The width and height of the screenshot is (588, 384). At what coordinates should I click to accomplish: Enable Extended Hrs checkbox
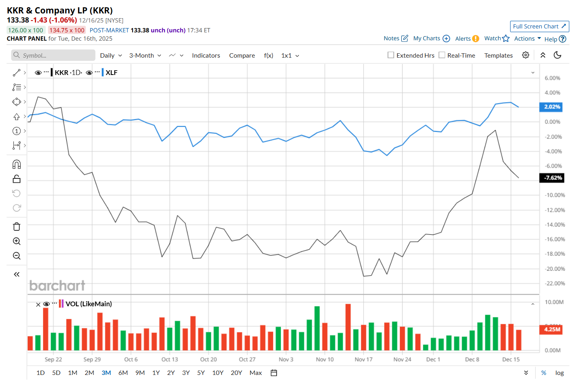[x=391, y=55]
